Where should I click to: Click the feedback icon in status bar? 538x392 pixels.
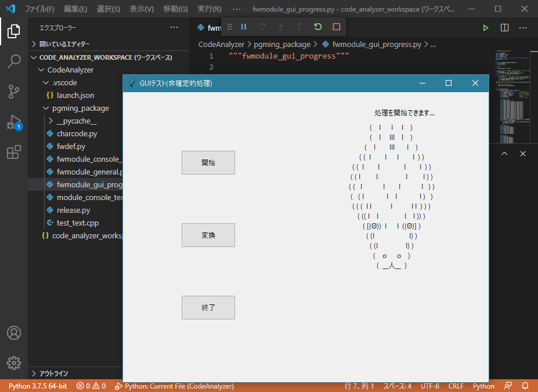tap(508, 386)
